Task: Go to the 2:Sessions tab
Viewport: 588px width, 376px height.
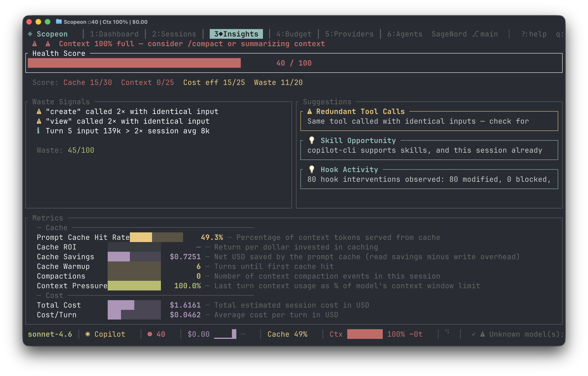Action: click(174, 34)
